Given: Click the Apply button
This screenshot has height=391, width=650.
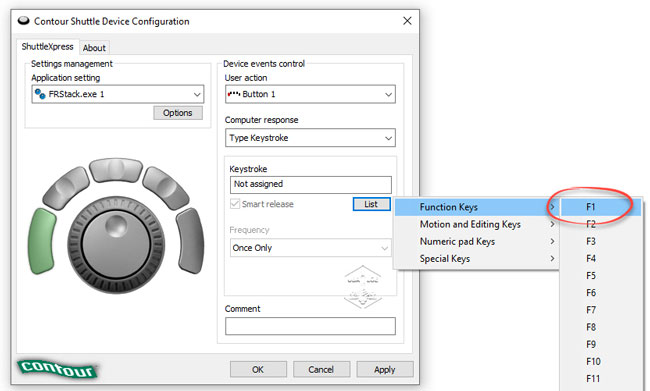Looking at the screenshot, I should pos(385,369).
